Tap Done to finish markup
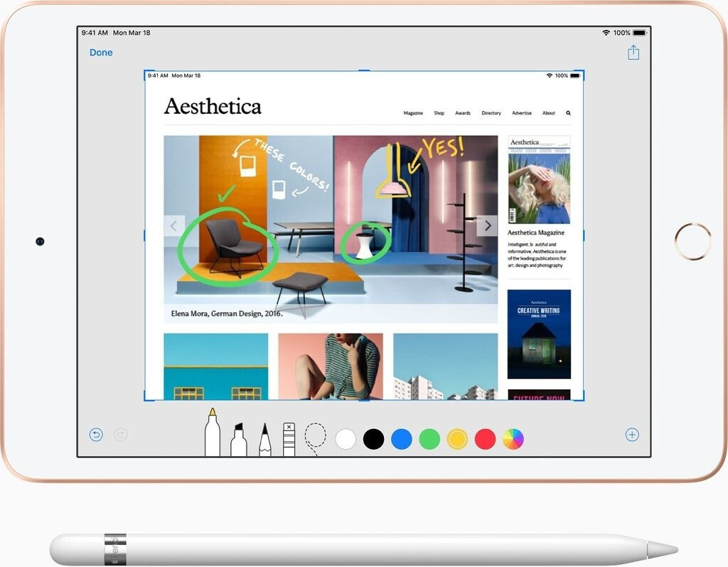Viewport: 728px width, 567px height. [x=101, y=53]
